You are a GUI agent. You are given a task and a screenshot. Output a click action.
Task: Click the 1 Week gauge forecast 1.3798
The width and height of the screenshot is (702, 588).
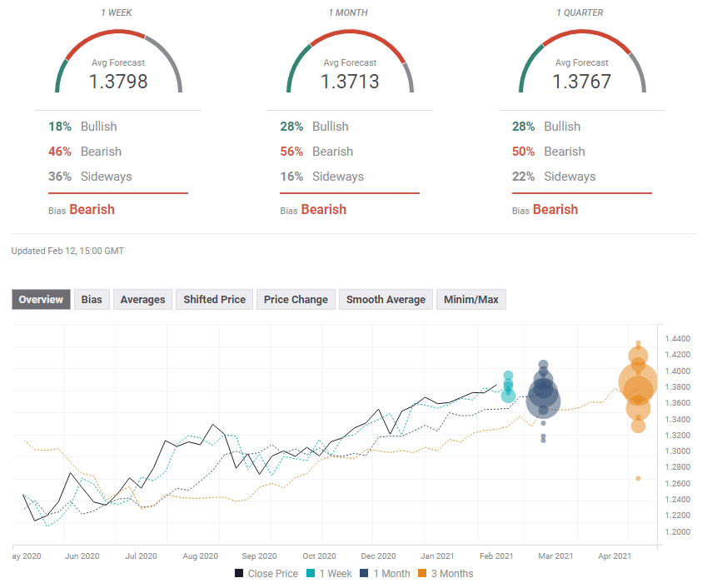pyautogui.click(x=118, y=82)
